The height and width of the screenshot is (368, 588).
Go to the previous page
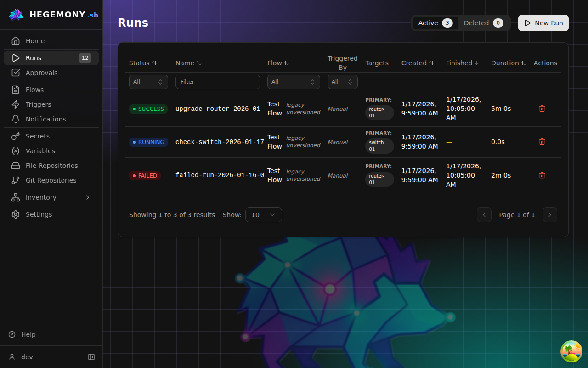484,215
